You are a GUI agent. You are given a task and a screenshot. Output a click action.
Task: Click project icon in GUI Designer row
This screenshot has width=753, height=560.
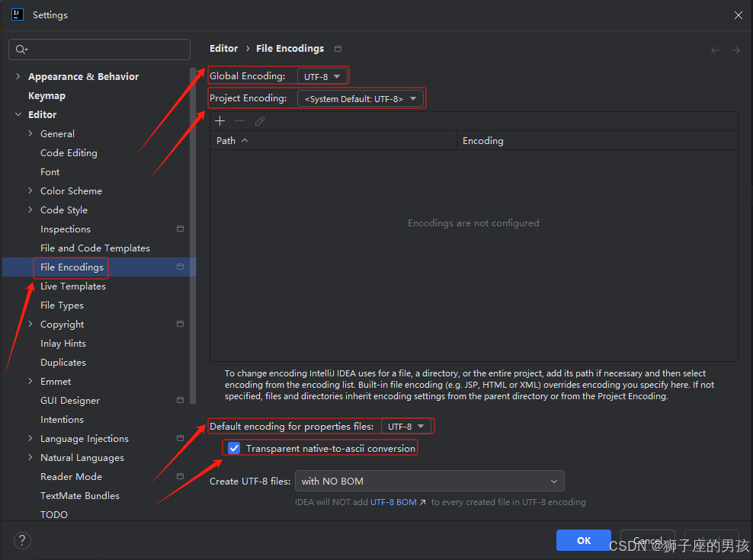[180, 400]
